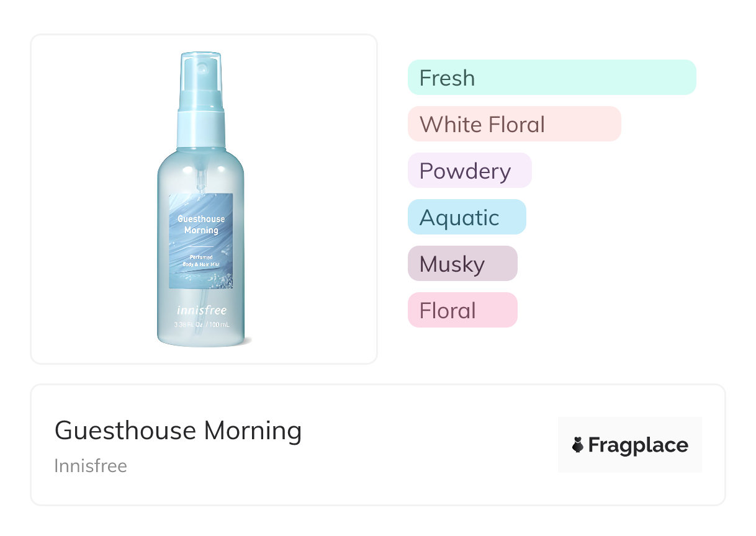Screen dimensions: 756x536
Task: Click the Fragplace wordmark text
Action: 638,445
